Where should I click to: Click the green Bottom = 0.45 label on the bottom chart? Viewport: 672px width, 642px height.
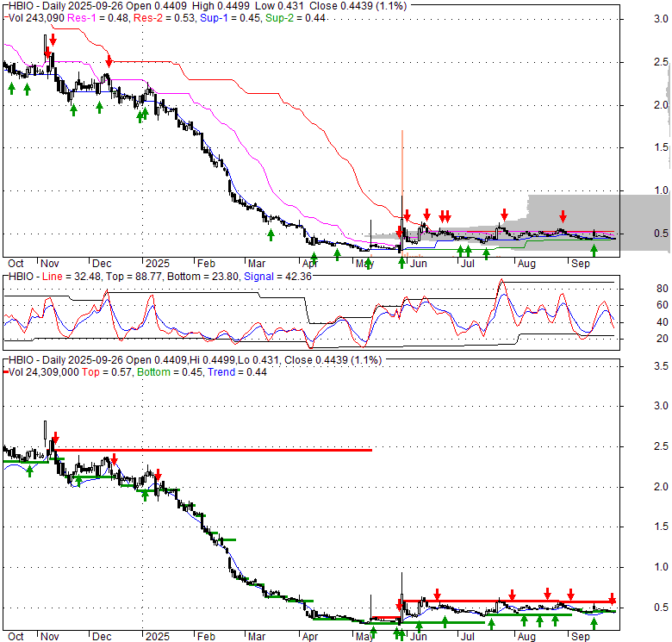click(170, 372)
